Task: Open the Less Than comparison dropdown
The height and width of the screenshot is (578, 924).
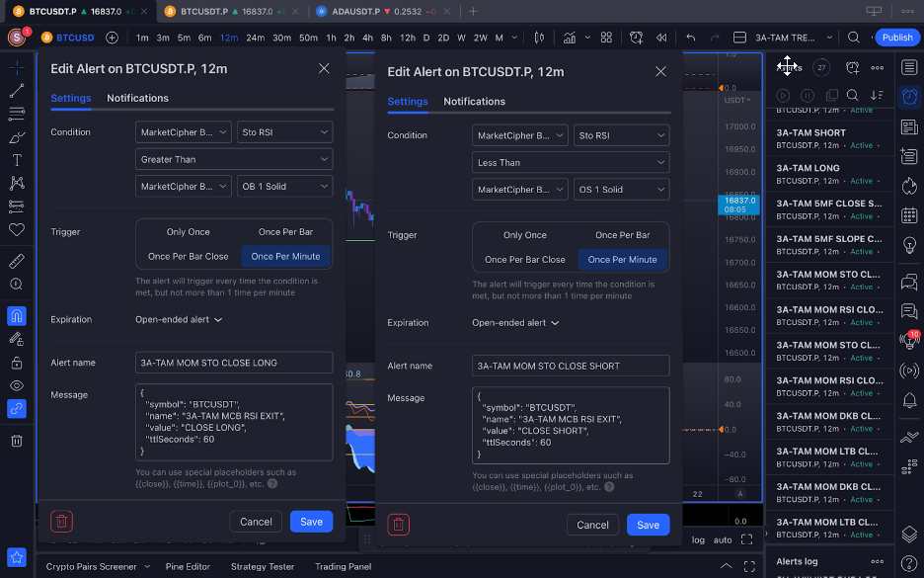Action: [571, 163]
